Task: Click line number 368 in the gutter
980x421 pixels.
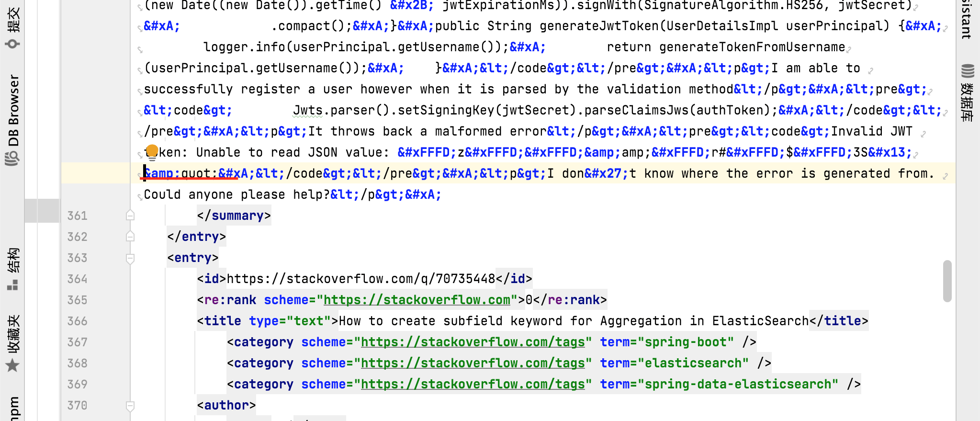Action: pos(77,363)
